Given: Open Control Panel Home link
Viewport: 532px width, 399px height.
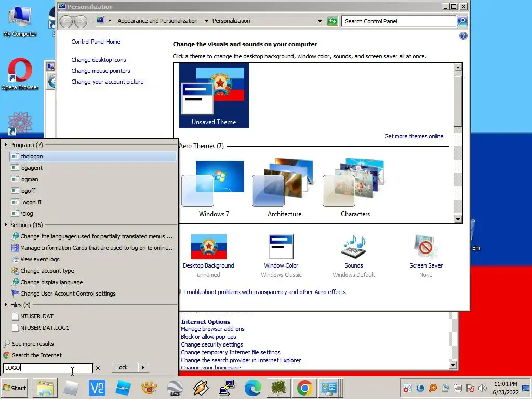Looking at the screenshot, I should 96,42.
